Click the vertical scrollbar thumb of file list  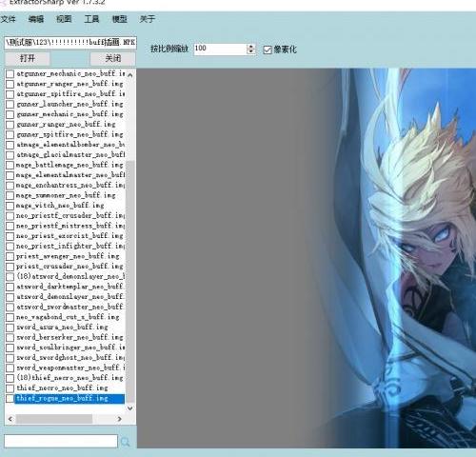(x=130, y=281)
